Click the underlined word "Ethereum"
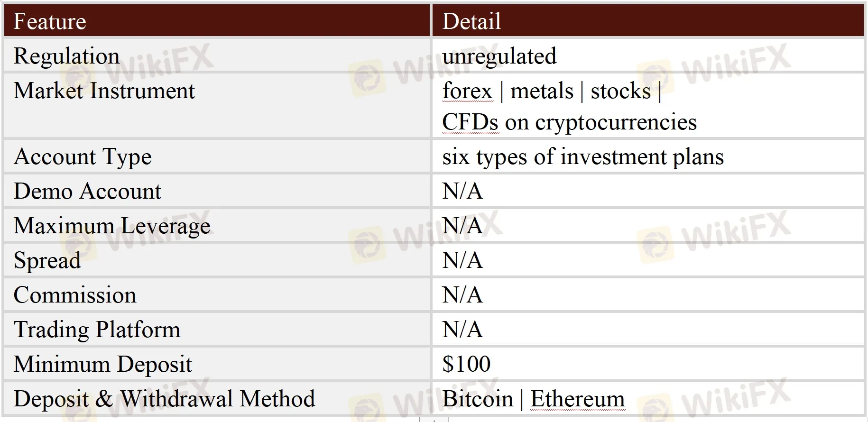 coord(577,399)
